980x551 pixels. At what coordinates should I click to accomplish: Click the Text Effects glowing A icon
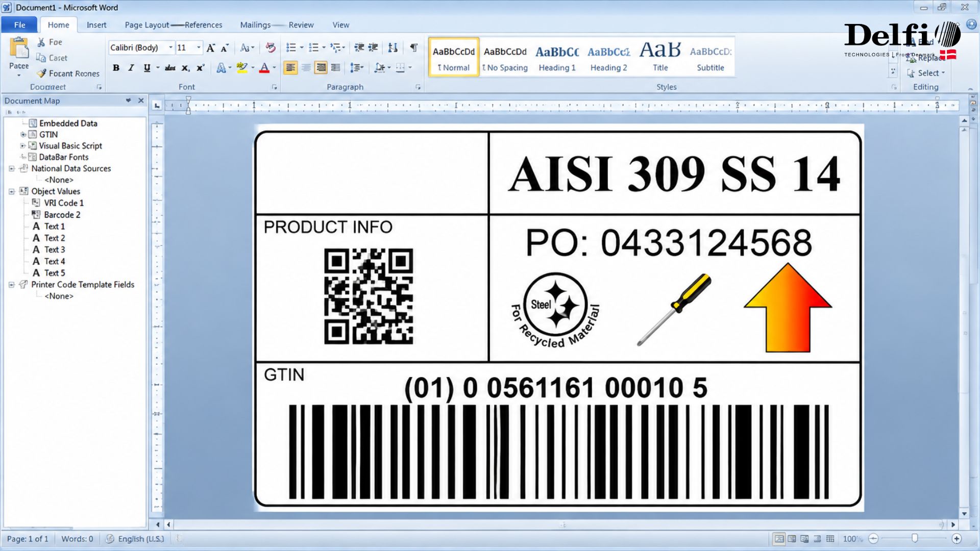coord(221,68)
